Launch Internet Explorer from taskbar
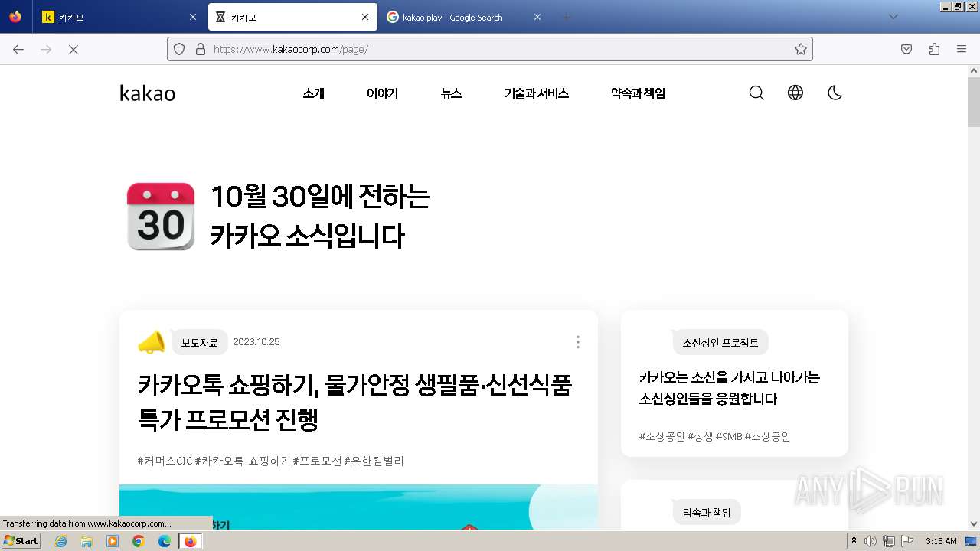Image resolution: width=980 pixels, height=551 pixels. [61, 541]
